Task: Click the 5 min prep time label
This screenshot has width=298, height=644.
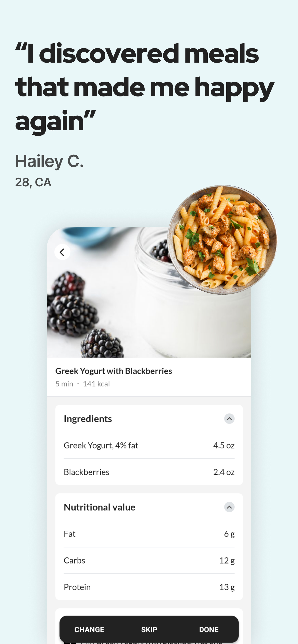Action: click(x=64, y=384)
